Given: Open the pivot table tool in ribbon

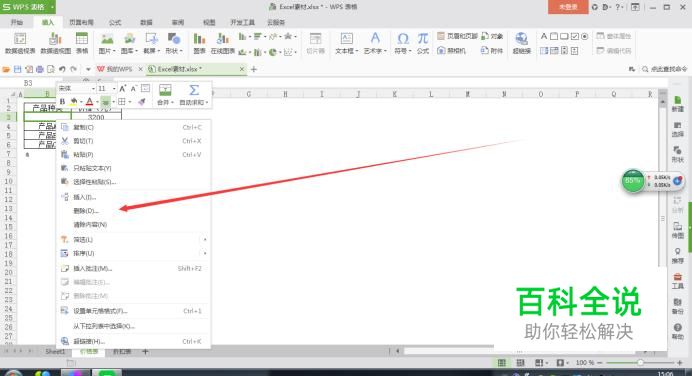Looking at the screenshot, I should (20, 43).
